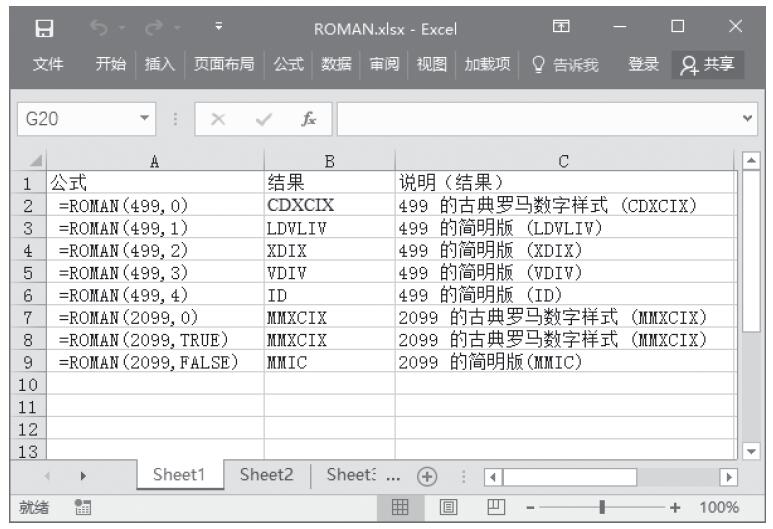Switch to Page Layout view
This screenshot has width=773, height=529.
451,507
